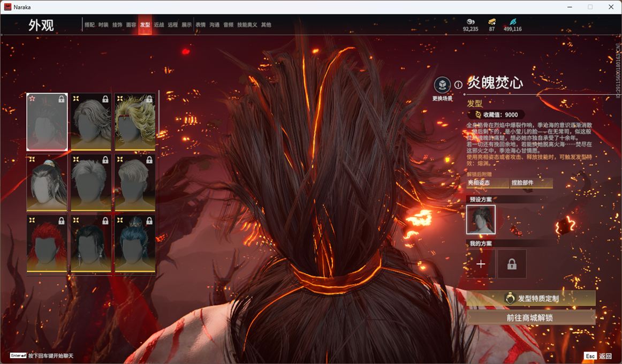Click the Naraka app icon in title bar
The height and width of the screenshot is (364, 622).
point(7,7)
